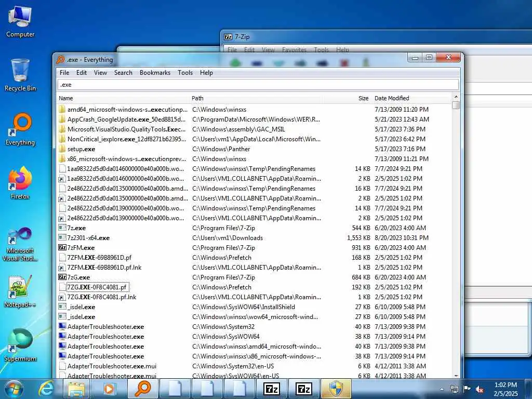Screen dimensions: 532x399
Task: Select the Everything desktop shortcut
Action: [x=20, y=129]
